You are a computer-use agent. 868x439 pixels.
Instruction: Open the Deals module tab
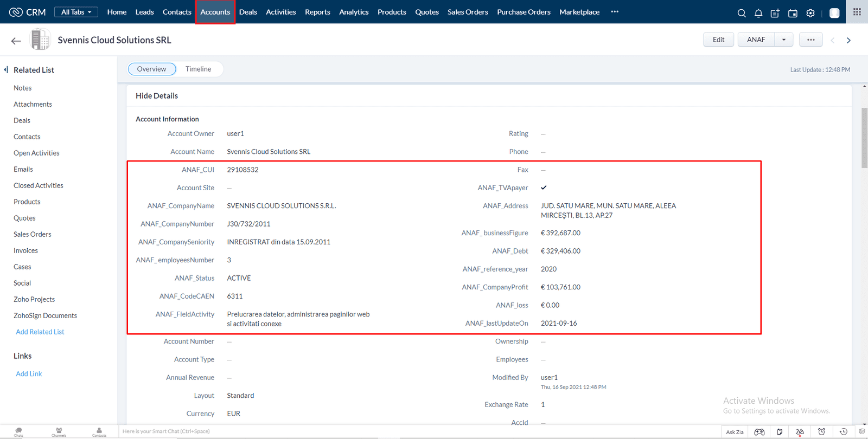248,12
